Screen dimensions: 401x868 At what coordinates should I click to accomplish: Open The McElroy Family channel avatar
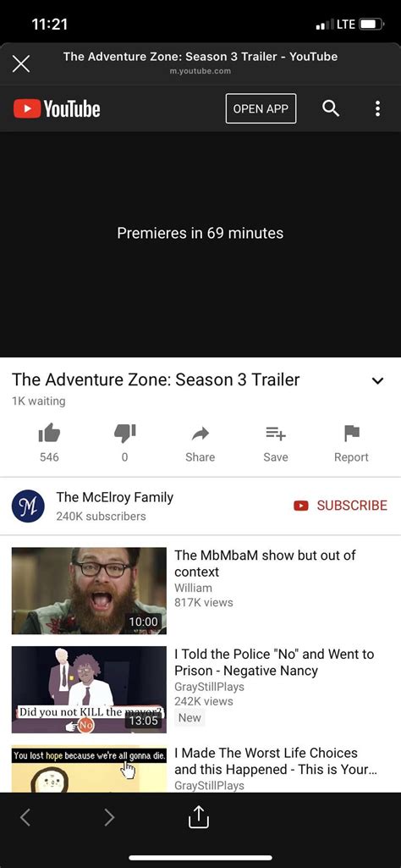28,506
